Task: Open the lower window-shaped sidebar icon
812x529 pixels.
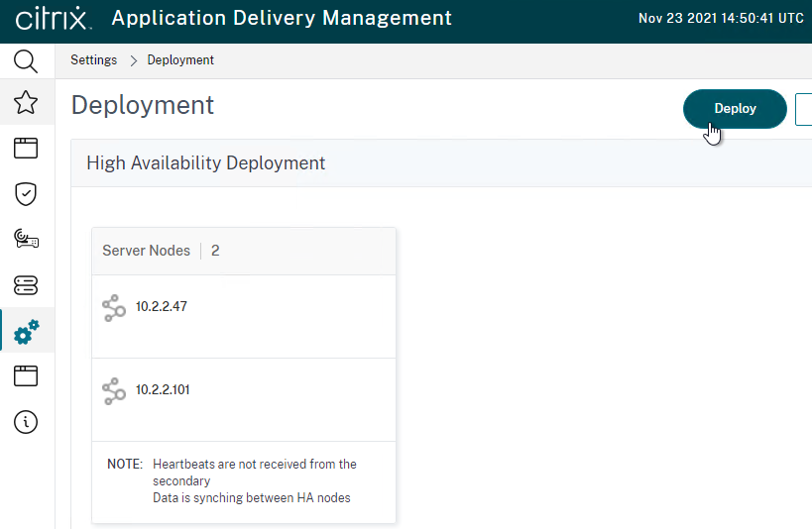Action: 26,375
